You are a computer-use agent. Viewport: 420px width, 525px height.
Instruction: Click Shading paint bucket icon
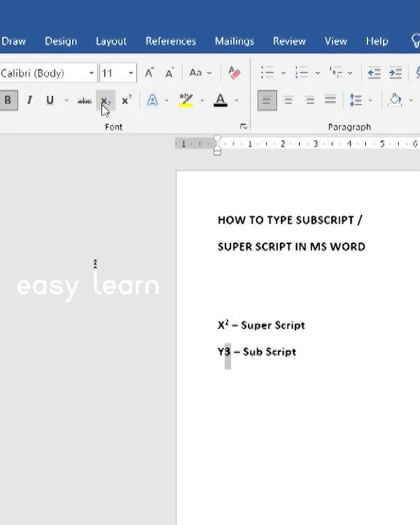pos(395,100)
